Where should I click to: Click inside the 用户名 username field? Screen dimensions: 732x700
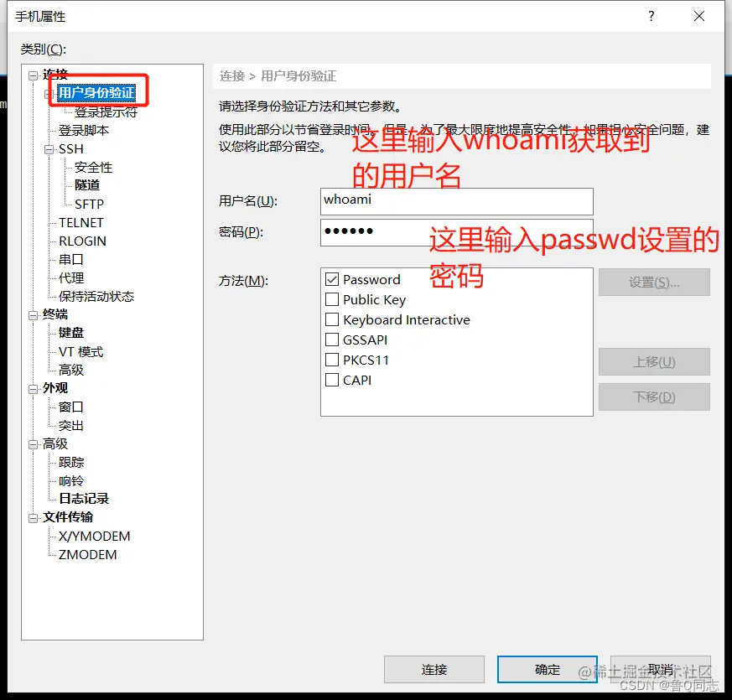click(x=456, y=201)
